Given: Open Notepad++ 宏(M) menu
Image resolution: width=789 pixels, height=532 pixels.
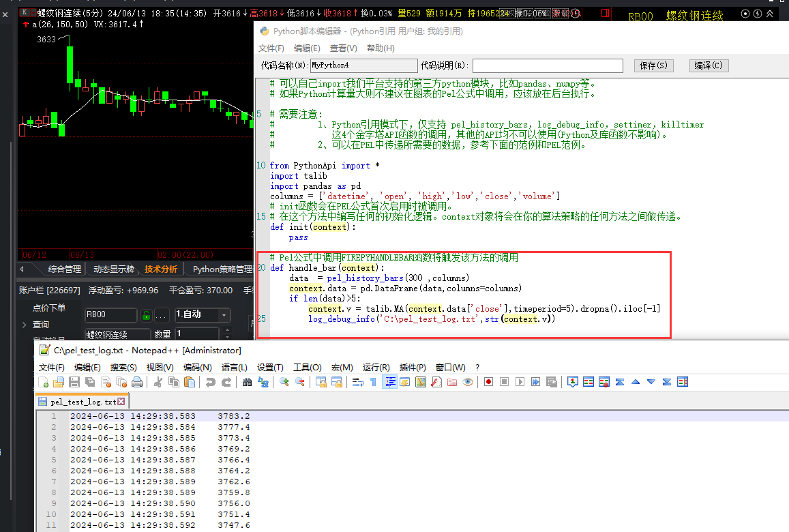Looking at the screenshot, I should 342,368.
